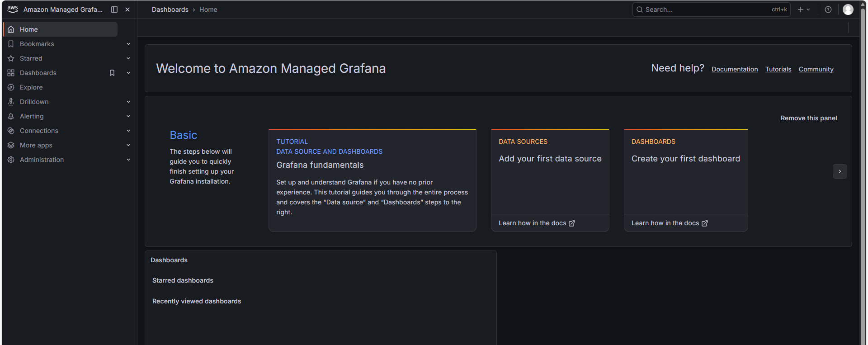Viewport: 868px width, 345px height.
Task: Click the Bookmarks icon in sidebar
Action: [x=11, y=44]
